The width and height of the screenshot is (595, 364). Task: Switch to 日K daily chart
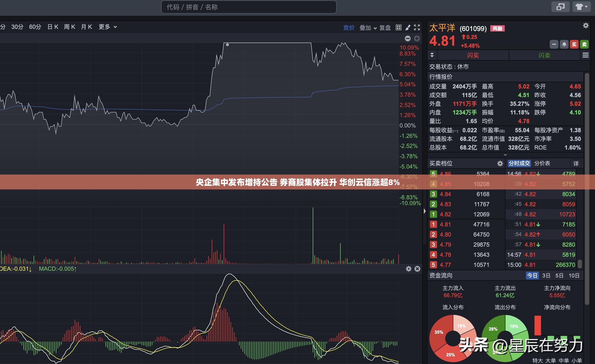pos(53,27)
